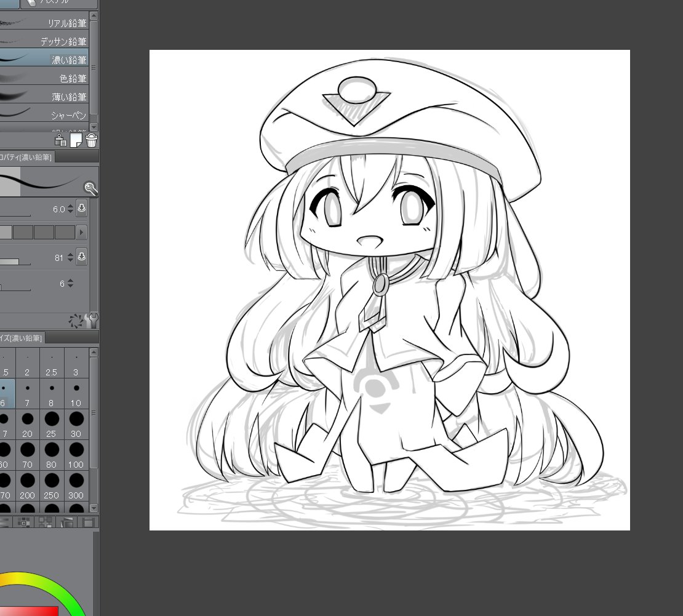Expand anti-aliasing options with right arrow
Screen dimensions: 683x616
click(x=81, y=232)
